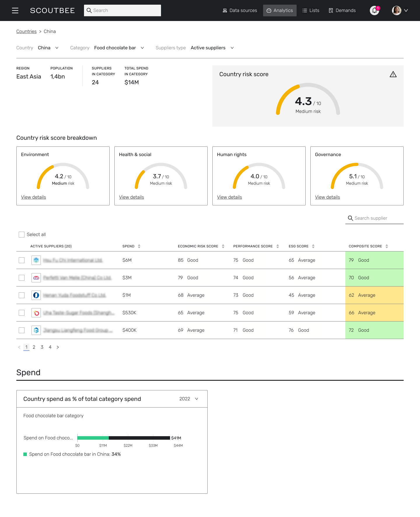Open the user profile avatar
The width and height of the screenshot is (420, 517).
click(396, 11)
